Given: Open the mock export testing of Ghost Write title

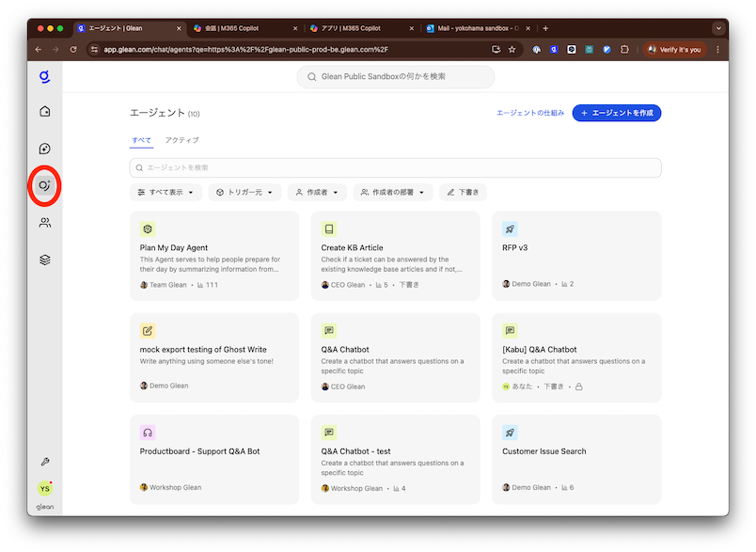Looking at the screenshot, I should (x=203, y=350).
